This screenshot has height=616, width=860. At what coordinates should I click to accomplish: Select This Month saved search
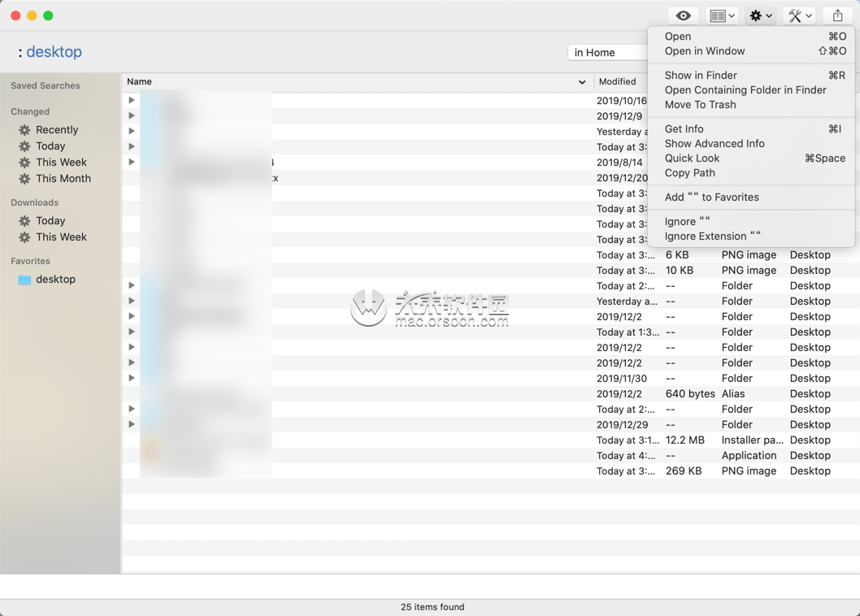(x=63, y=178)
